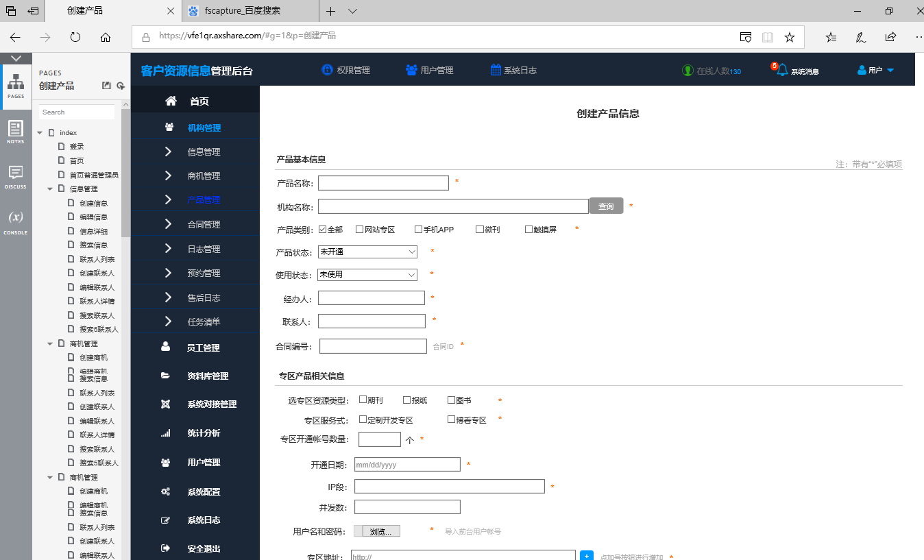Collapse the index tree node
Viewport: 924px width, 560px height.
(x=40, y=132)
